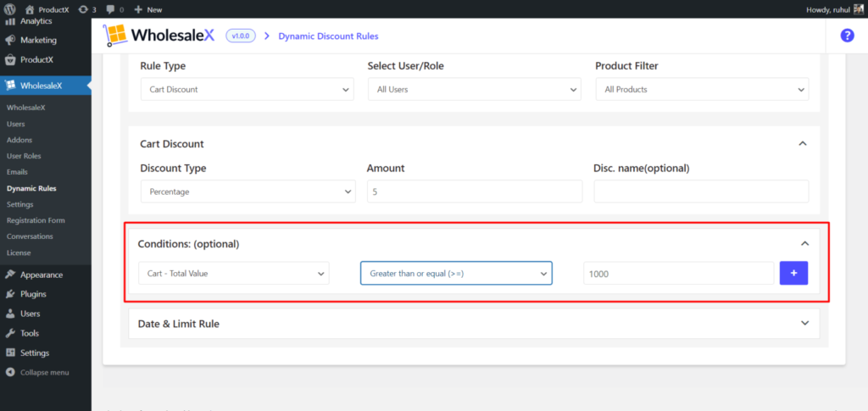The width and height of the screenshot is (868, 411).
Task: Click the v1.0.0 version badge
Action: pyautogui.click(x=241, y=36)
